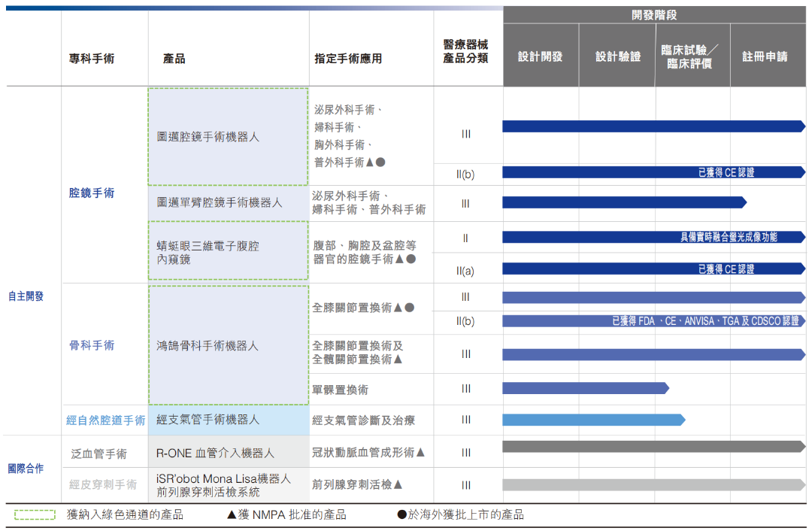Click the 開發階段 header bar
The height and width of the screenshot is (531, 812).
654,15
